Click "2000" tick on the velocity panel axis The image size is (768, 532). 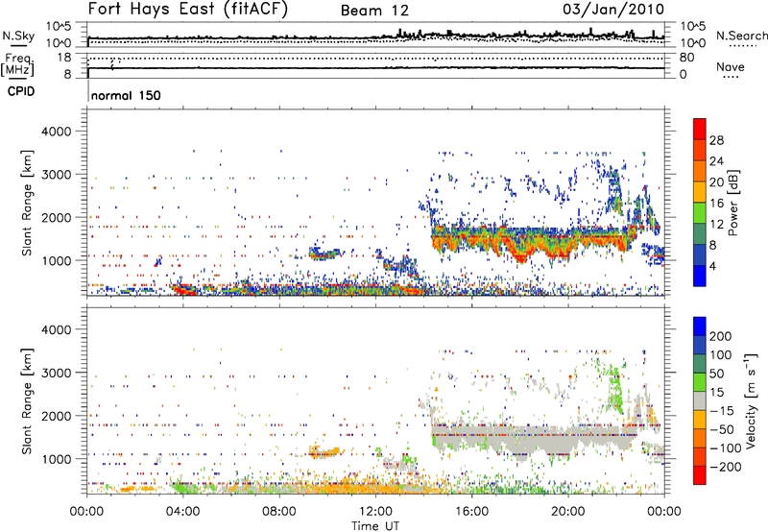coord(56,417)
